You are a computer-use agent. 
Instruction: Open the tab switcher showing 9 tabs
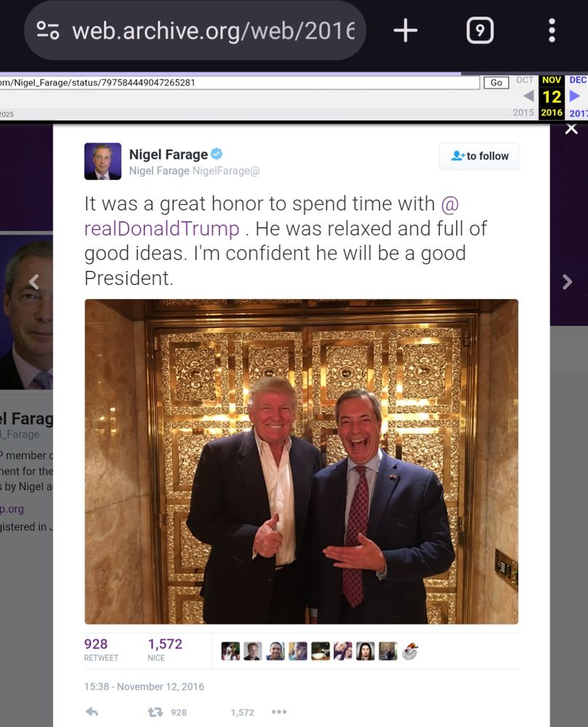tap(480, 31)
